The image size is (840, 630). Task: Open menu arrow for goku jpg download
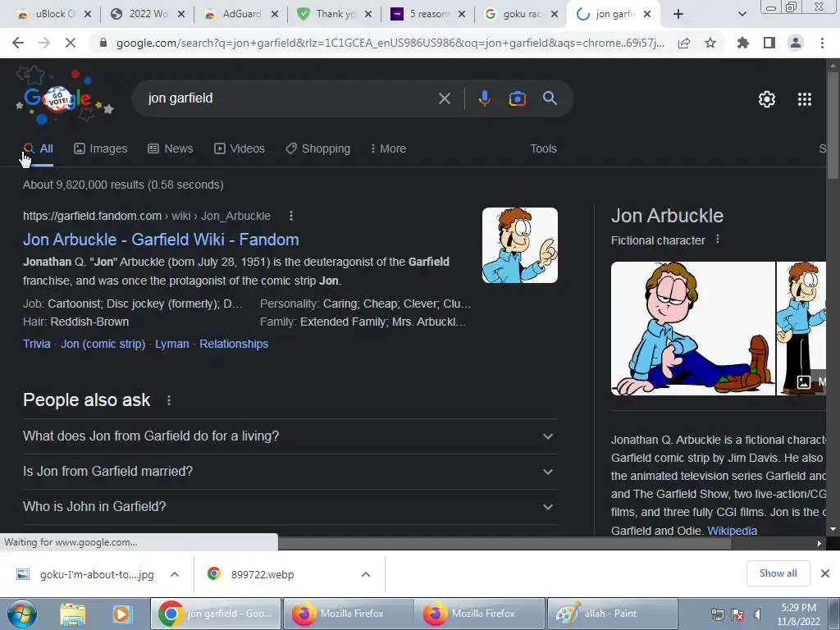[175, 574]
